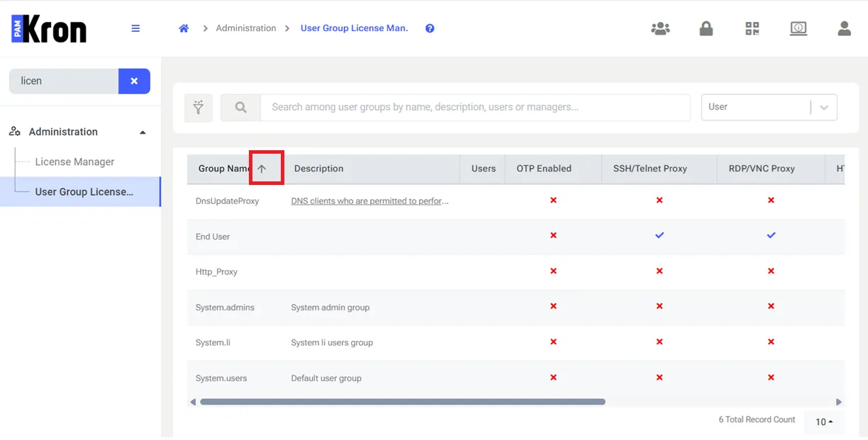Viewport: 868px width, 440px height.
Task: Open the QR code icon
Action: click(x=752, y=28)
